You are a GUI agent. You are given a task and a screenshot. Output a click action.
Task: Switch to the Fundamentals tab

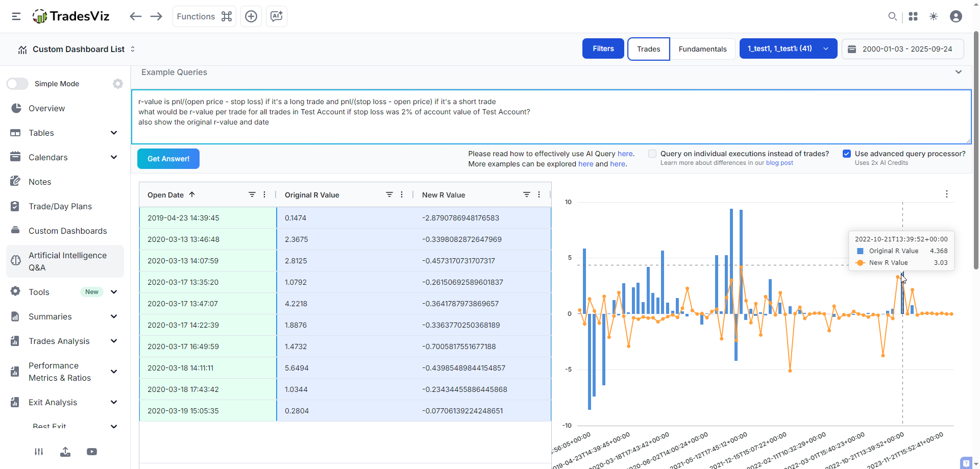[x=702, y=49]
